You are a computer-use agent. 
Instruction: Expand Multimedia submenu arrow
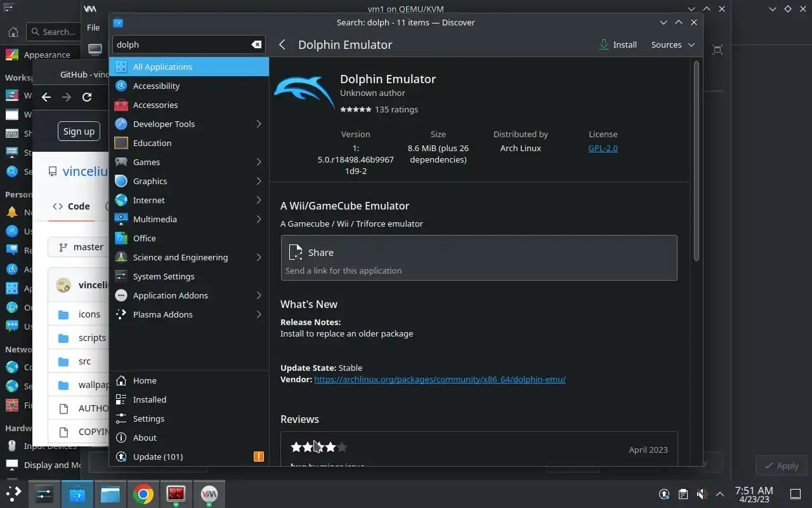coord(259,219)
